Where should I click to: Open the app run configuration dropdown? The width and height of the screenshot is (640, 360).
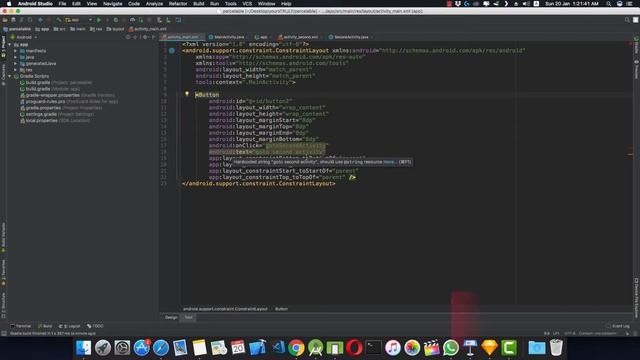point(78,20)
